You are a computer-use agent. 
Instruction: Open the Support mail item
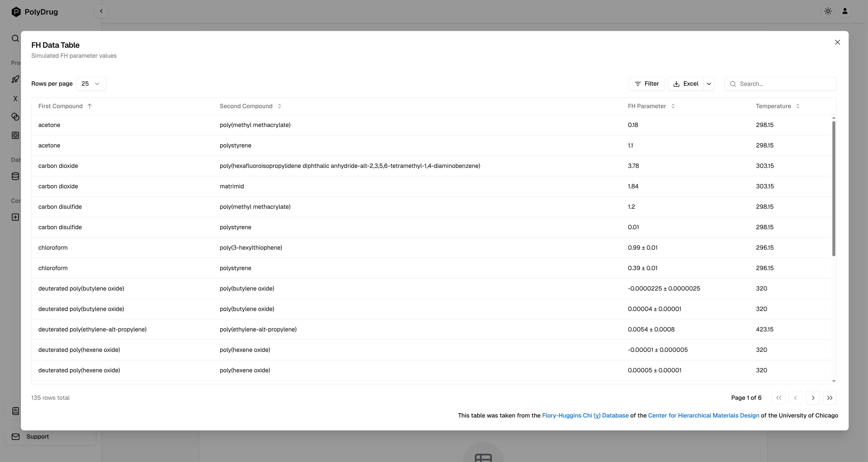37,437
